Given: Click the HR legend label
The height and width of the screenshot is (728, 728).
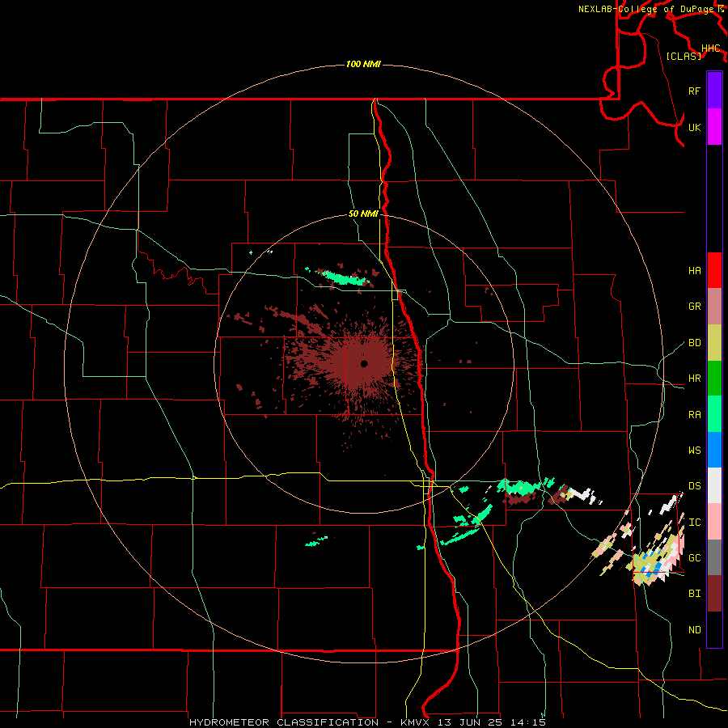Looking at the screenshot, I should (x=694, y=379).
